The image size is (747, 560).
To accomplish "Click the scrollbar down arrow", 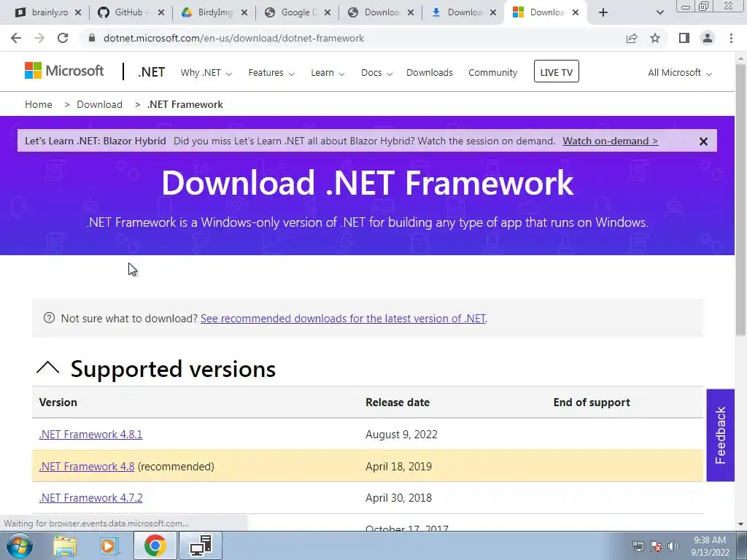I will coord(741,524).
